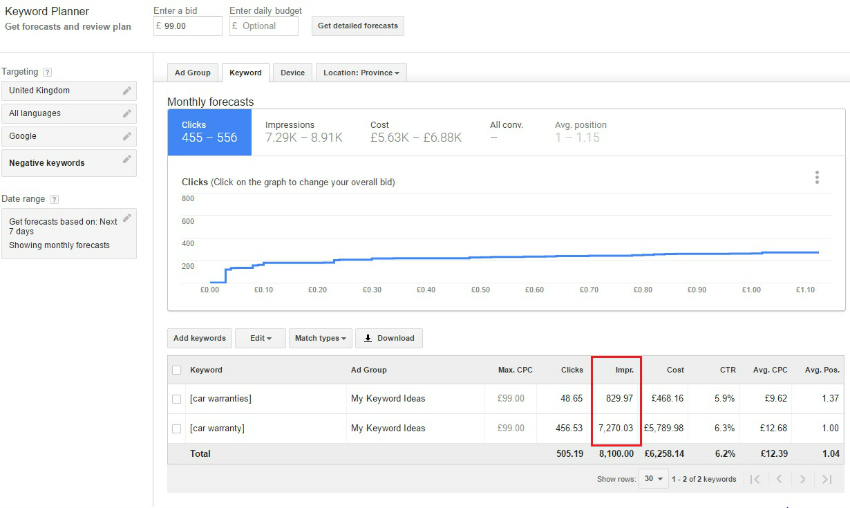
Task: Toggle the select-all checkbox in table header
Action: 177,370
